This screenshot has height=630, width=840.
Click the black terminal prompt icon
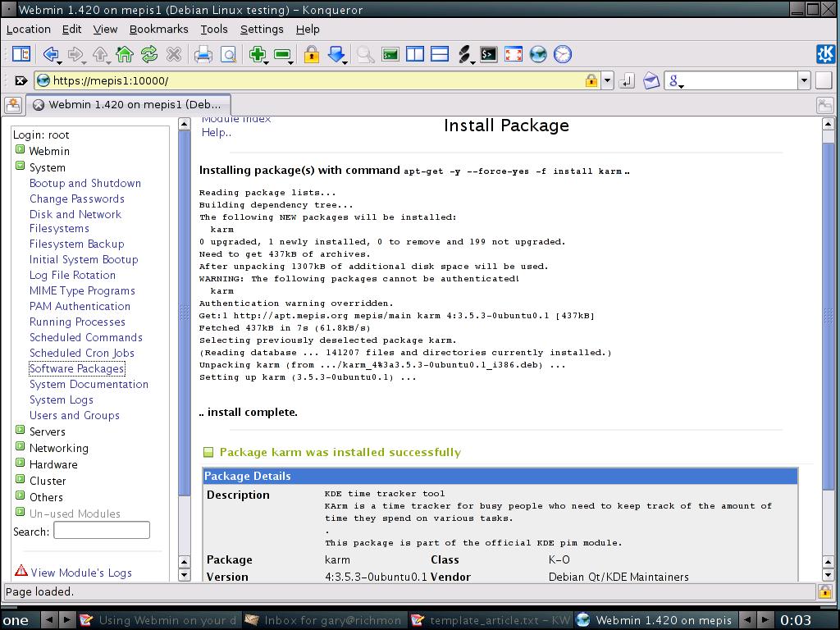(489, 54)
